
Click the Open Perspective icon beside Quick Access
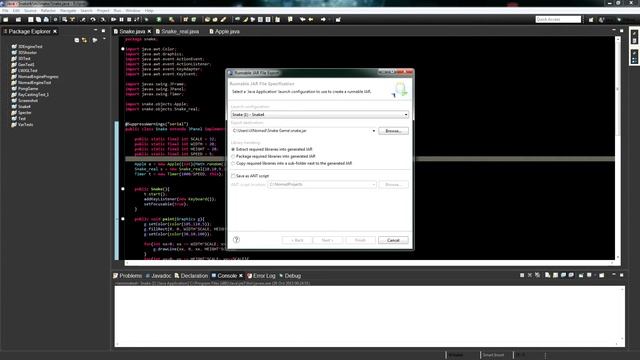[x=591, y=20]
